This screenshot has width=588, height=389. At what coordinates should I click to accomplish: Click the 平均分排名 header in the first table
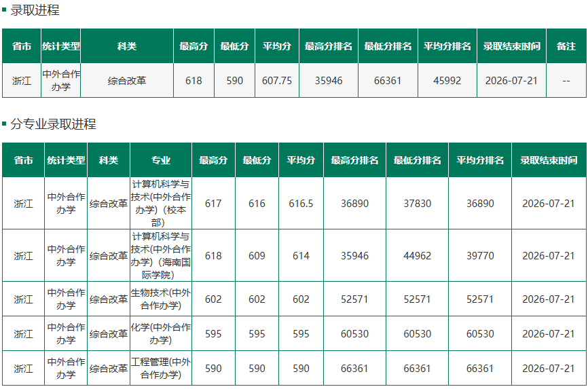click(x=447, y=46)
